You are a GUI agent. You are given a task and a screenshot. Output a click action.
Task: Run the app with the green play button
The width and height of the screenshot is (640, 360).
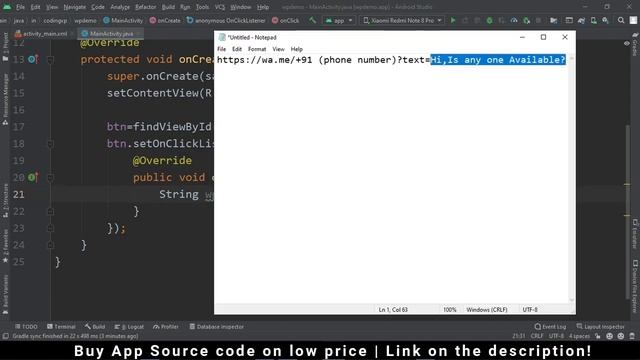click(x=453, y=20)
